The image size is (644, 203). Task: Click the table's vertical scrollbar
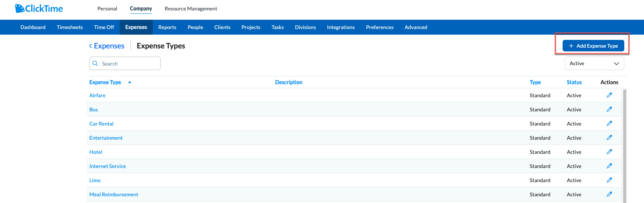[625, 146]
